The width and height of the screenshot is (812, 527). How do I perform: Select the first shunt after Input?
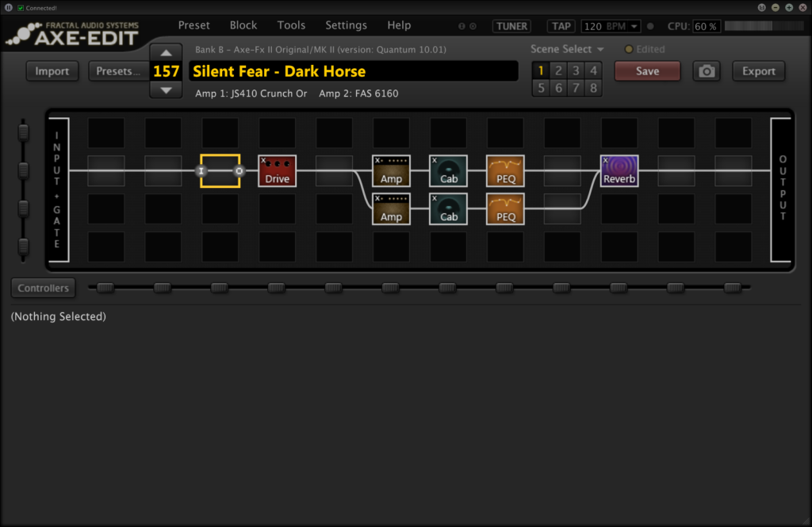(x=106, y=171)
